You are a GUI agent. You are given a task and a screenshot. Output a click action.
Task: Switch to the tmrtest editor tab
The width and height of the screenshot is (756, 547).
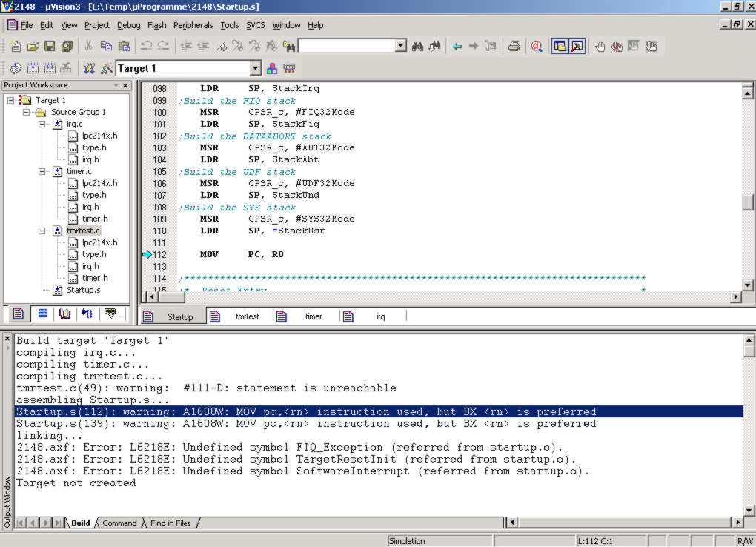(x=239, y=316)
